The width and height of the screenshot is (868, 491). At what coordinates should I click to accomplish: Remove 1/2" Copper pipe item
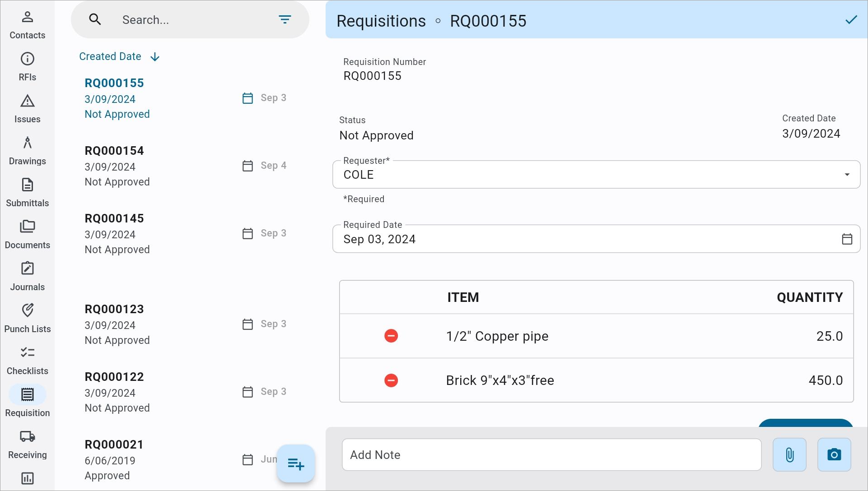[x=391, y=336]
